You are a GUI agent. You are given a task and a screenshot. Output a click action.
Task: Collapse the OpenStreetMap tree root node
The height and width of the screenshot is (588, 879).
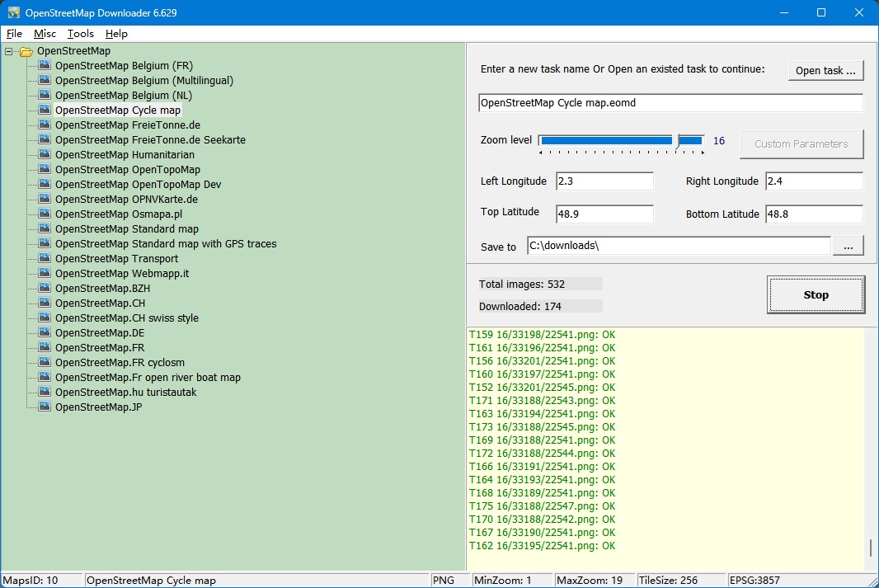pyautogui.click(x=8, y=51)
